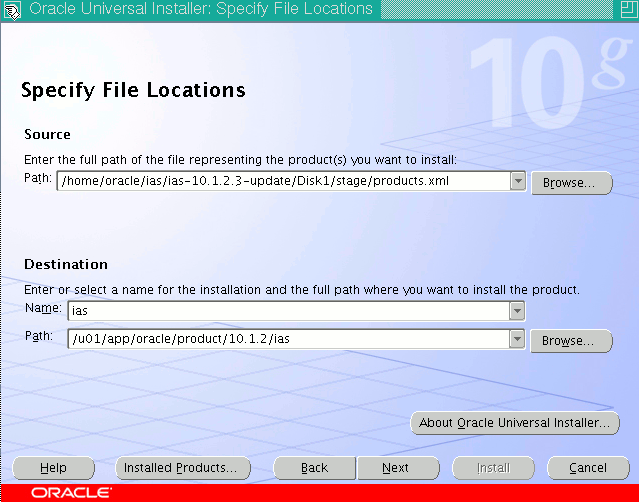Click the 'Destination' section label
639x502 pixels.
click(66, 264)
